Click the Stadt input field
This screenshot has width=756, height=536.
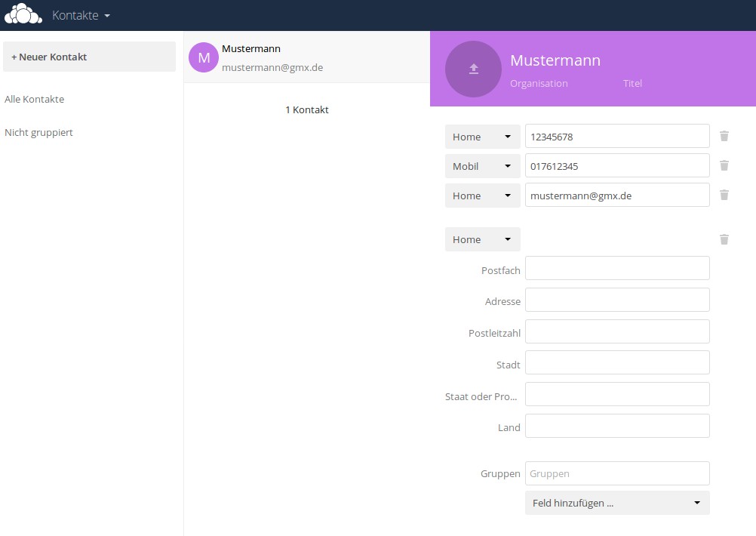[617, 363]
